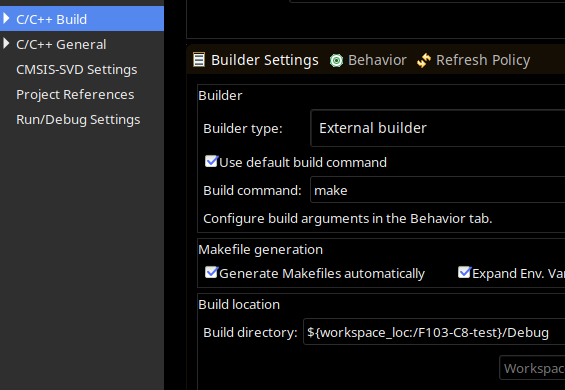Click the Build directory path field
This screenshot has height=390, width=565.
point(434,332)
